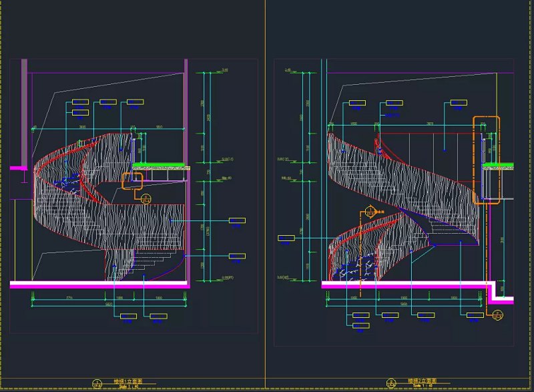Select the magenta ground slab under left staircase

pos(99,284)
